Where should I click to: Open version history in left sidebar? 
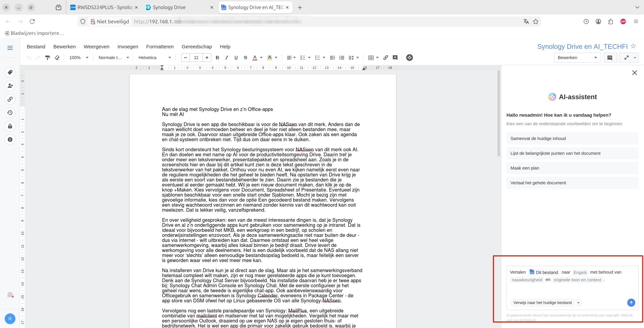pyautogui.click(x=10, y=113)
